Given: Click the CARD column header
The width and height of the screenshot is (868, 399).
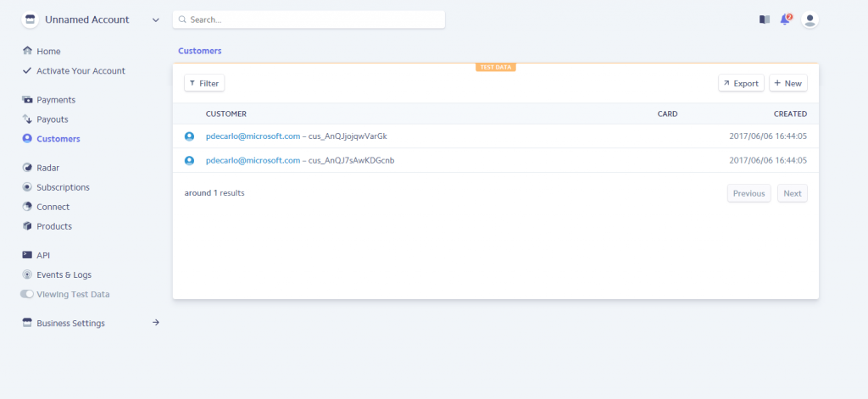Looking at the screenshot, I should pyautogui.click(x=668, y=114).
